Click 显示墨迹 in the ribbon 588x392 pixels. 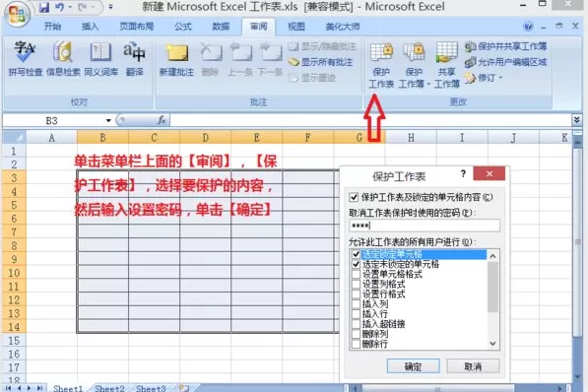point(312,78)
